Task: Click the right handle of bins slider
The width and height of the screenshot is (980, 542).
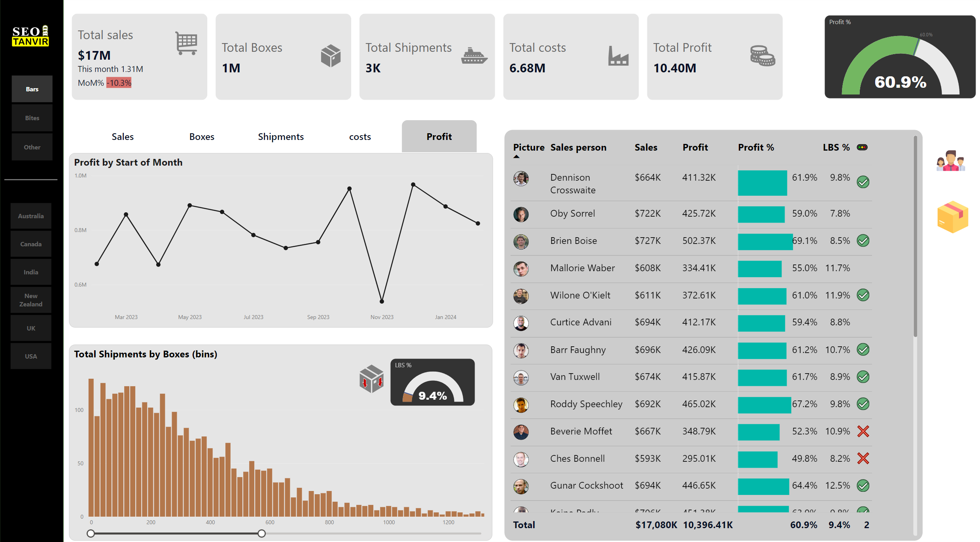Action: [x=261, y=534]
